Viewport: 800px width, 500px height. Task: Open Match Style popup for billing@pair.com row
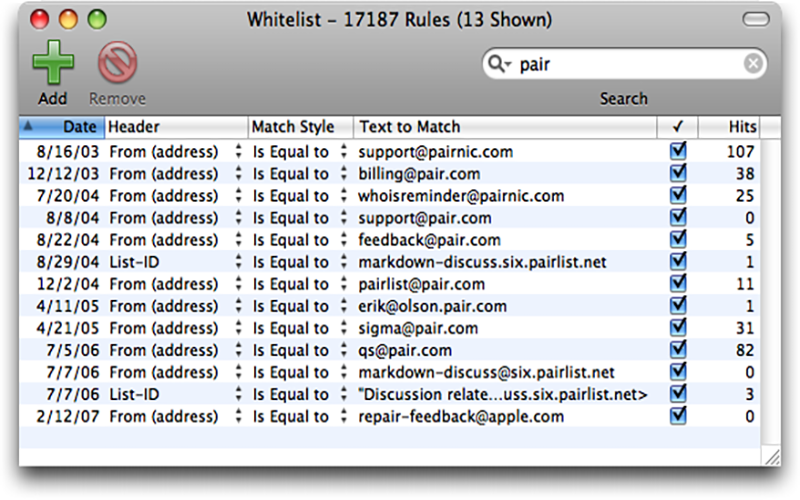(x=344, y=173)
